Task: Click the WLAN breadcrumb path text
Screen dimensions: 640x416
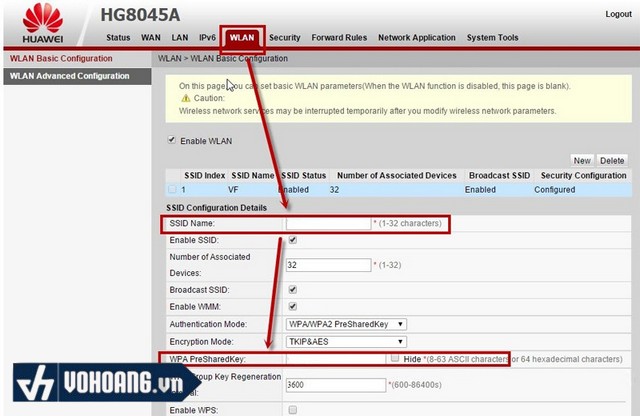Action: pyautogui.click(x=223, y=58)
